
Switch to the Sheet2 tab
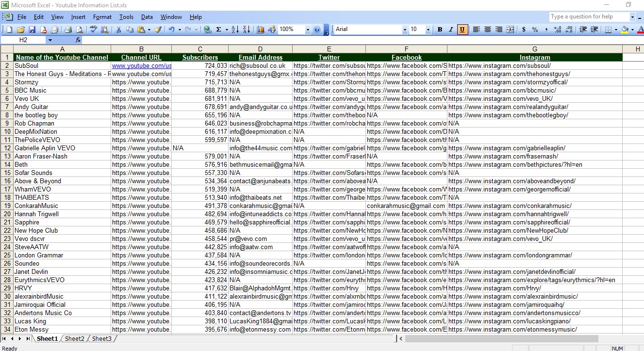[74, 338]
